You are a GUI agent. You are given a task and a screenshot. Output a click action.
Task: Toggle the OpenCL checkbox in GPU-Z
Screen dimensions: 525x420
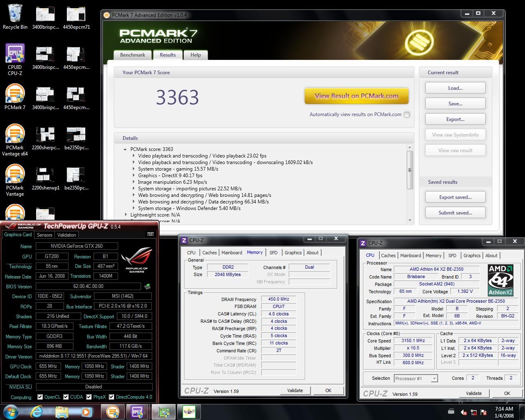(40, 397)
